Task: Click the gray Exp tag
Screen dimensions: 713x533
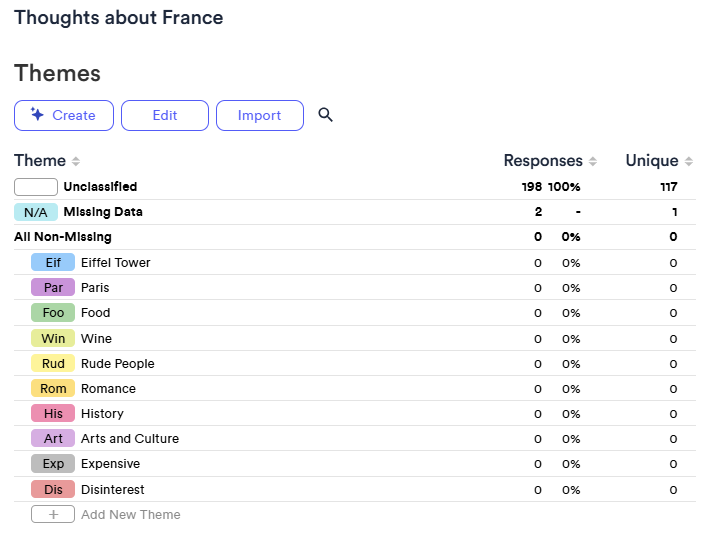Action: point(53,463)
